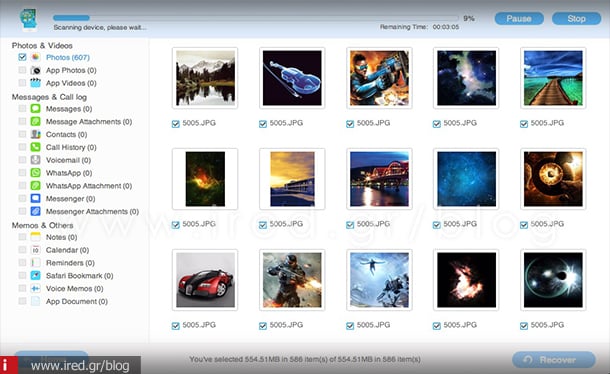Click the App Videos clapperboard icon
Screen dimensions: 610x374
pyautogui.click(x=35, y=83)
